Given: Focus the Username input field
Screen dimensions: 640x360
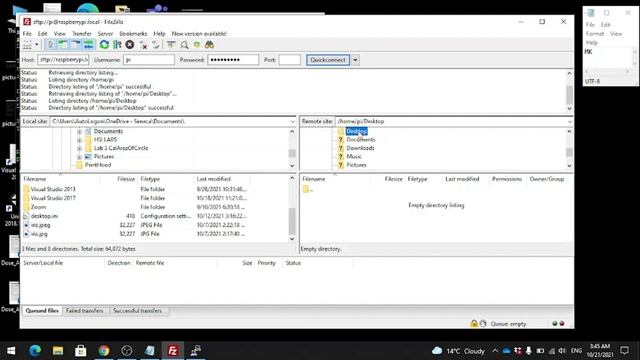Looking at the screenshot, I should pos(149,60).
